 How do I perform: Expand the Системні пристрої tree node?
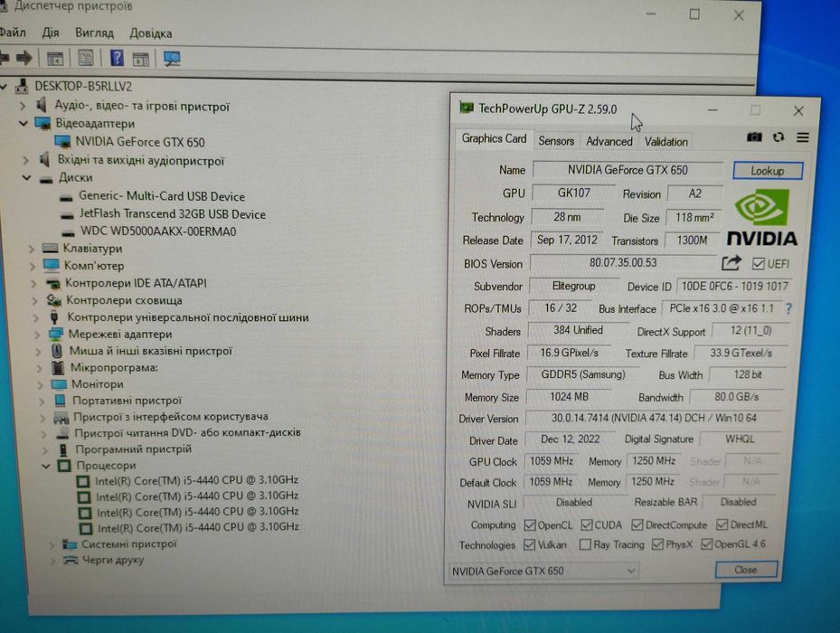(x=52, y=545)
